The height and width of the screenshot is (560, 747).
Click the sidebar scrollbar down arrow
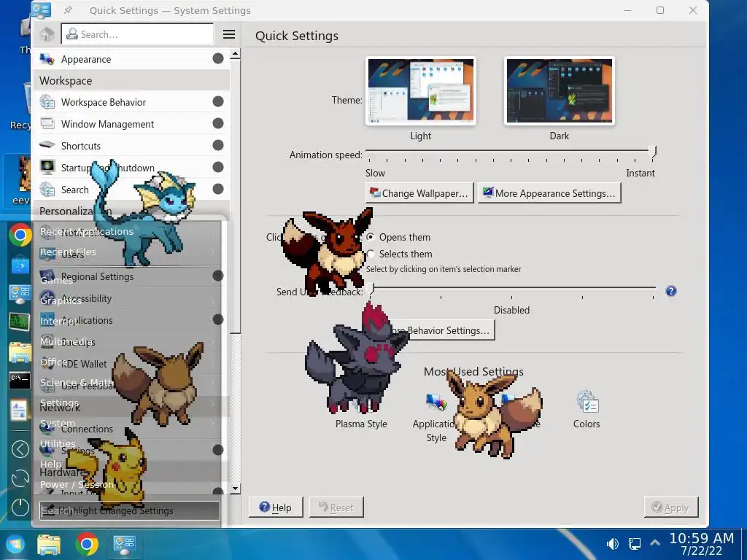[235, 489]
